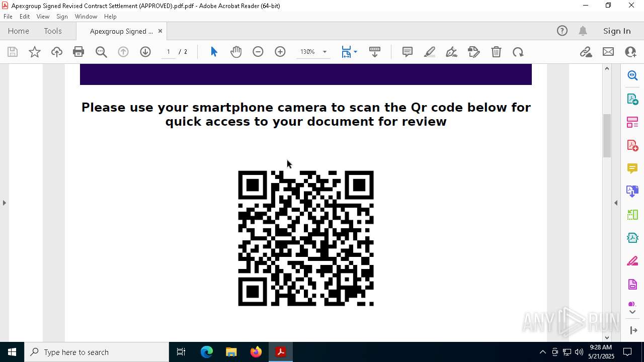Image resolution: width=644 pixels, height=362 pixels.
Task: Open the Export PDF tool in the right pane
Action: click(x=632, y=99)
